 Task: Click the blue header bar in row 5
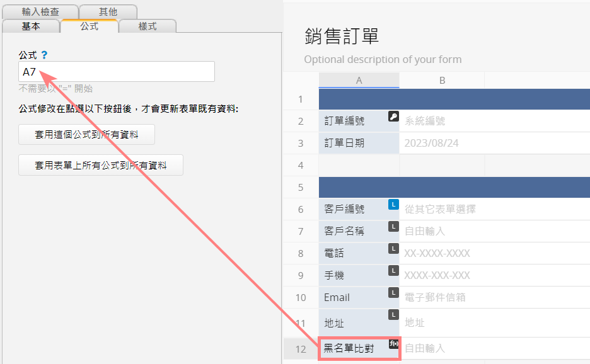pos(454,187)
